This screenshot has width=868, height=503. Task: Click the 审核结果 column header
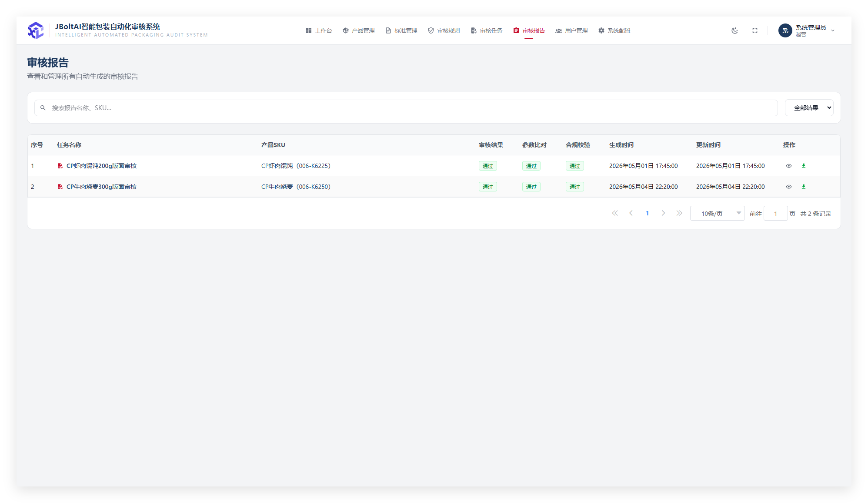491,145
